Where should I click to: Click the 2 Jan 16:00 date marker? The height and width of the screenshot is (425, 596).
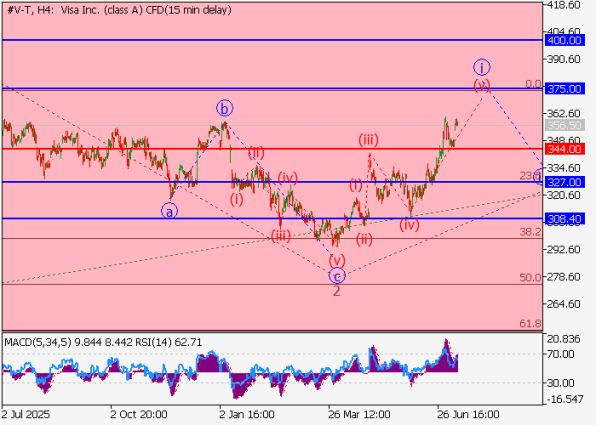tap(247, 414)
